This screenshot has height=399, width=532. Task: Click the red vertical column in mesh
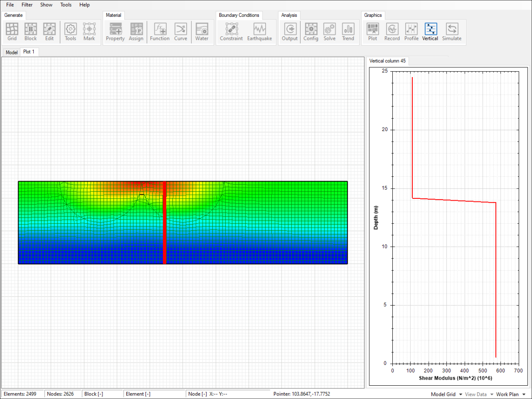pos(165,222)
